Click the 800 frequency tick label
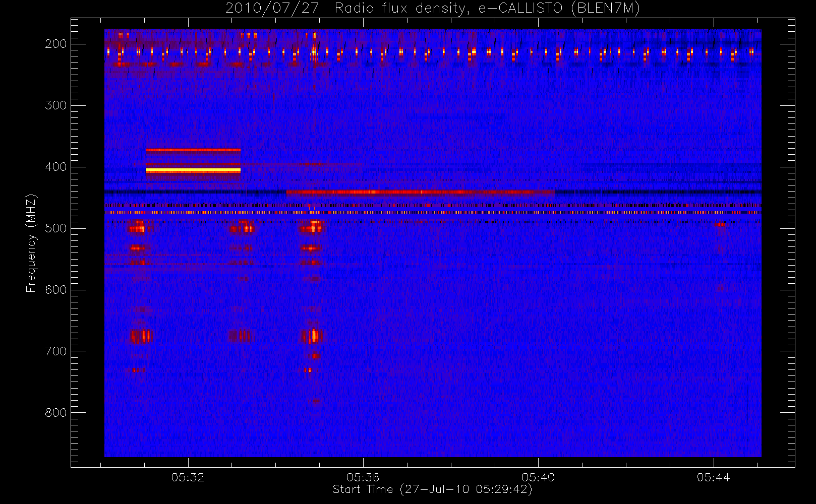 click(56, 413)
